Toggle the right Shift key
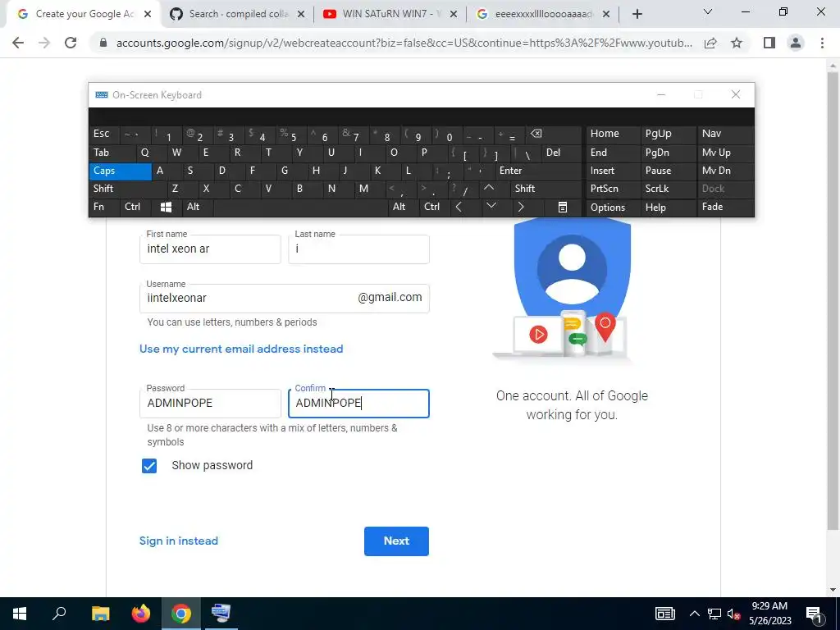Image resolution: width=840 pixels, height=630 pixels. click(x=546, y=189)
